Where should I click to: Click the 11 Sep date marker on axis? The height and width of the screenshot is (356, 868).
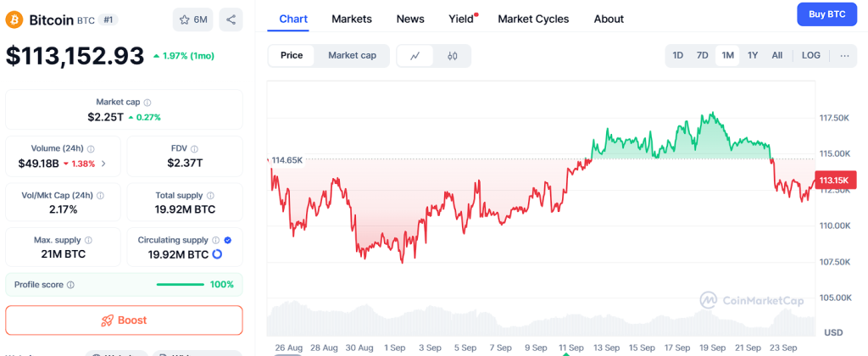570,348
